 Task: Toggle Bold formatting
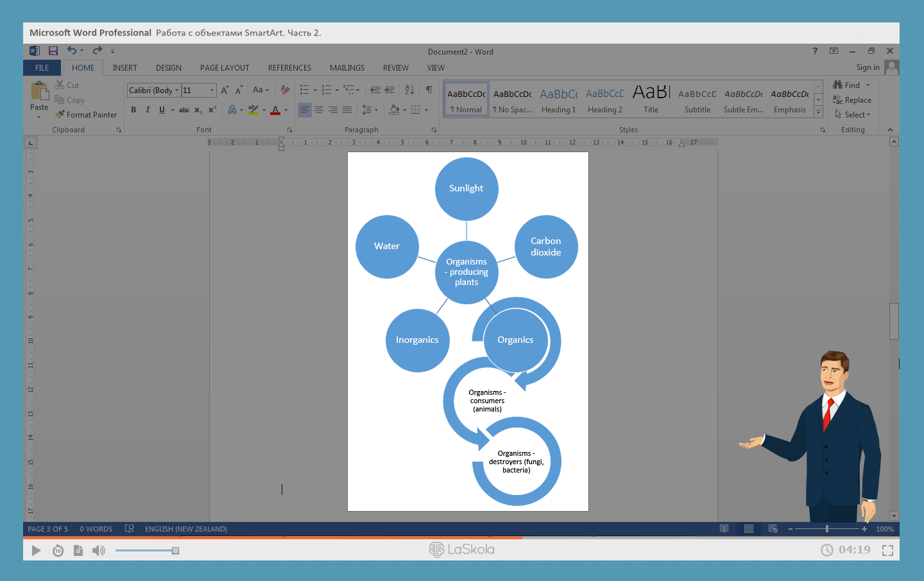coord(133,110)
